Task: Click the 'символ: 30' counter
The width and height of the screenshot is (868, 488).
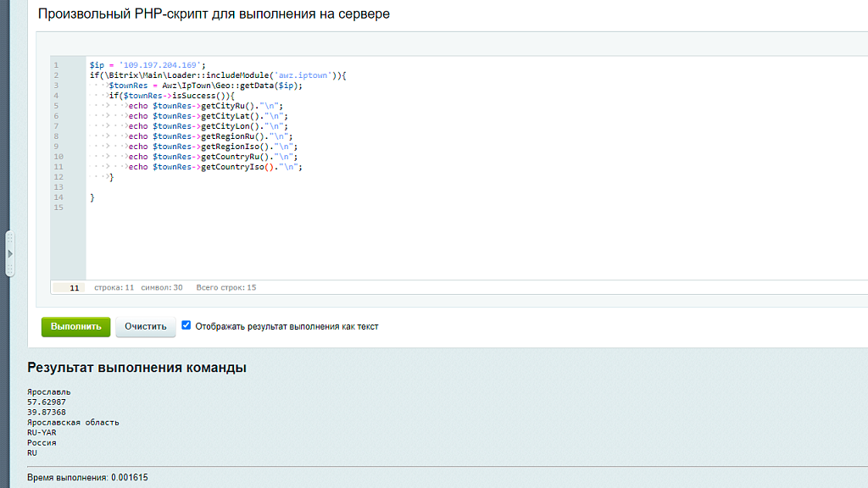Action: [164, 287]
